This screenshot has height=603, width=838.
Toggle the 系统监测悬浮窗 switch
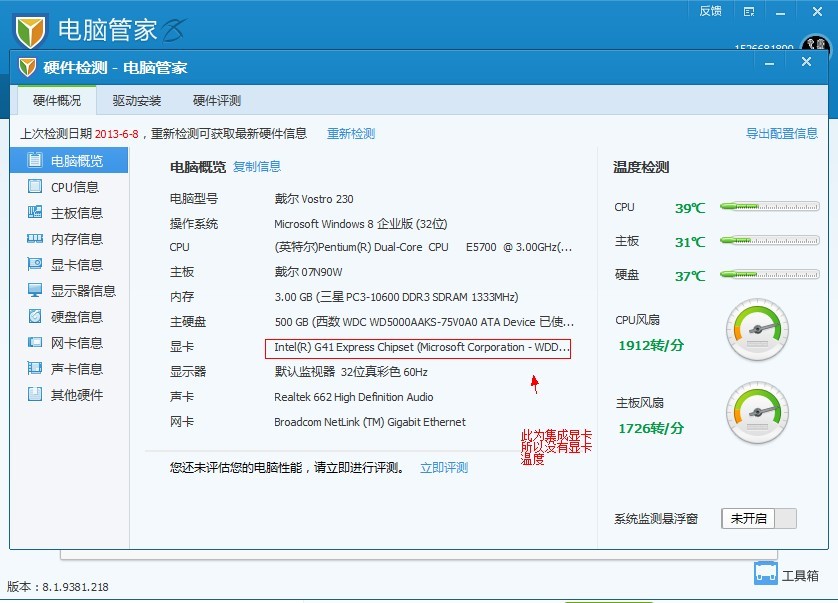point(759,519)
